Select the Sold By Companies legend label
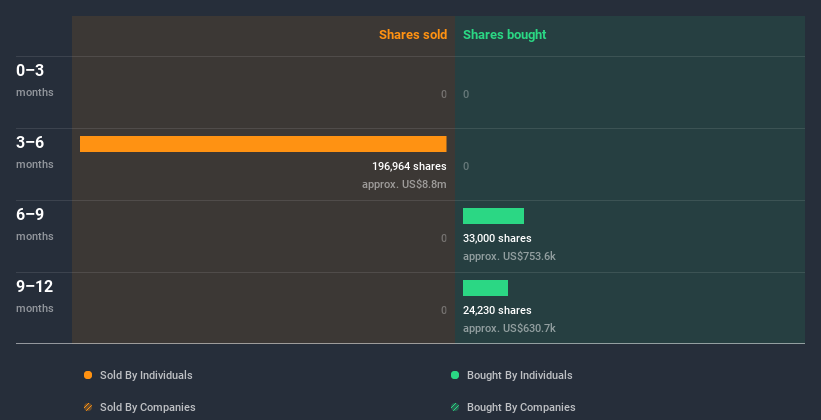This screenshot has height=420, width=821. [148, 407]
